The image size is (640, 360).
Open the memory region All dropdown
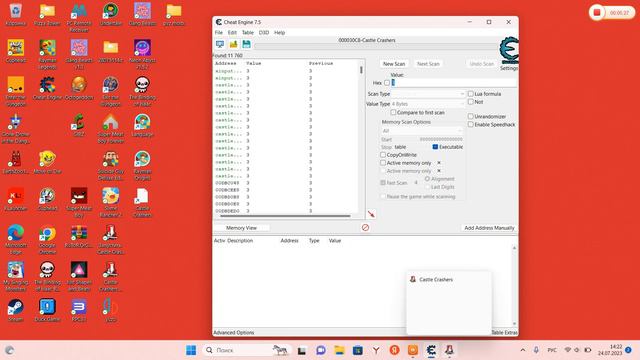click(422, 131)
